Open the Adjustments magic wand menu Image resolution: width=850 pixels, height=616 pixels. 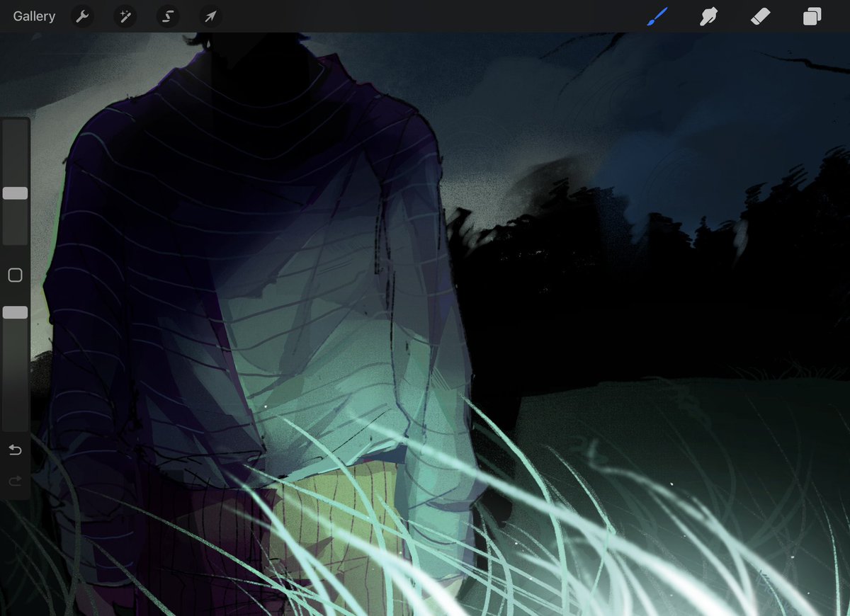coord(125,16)
